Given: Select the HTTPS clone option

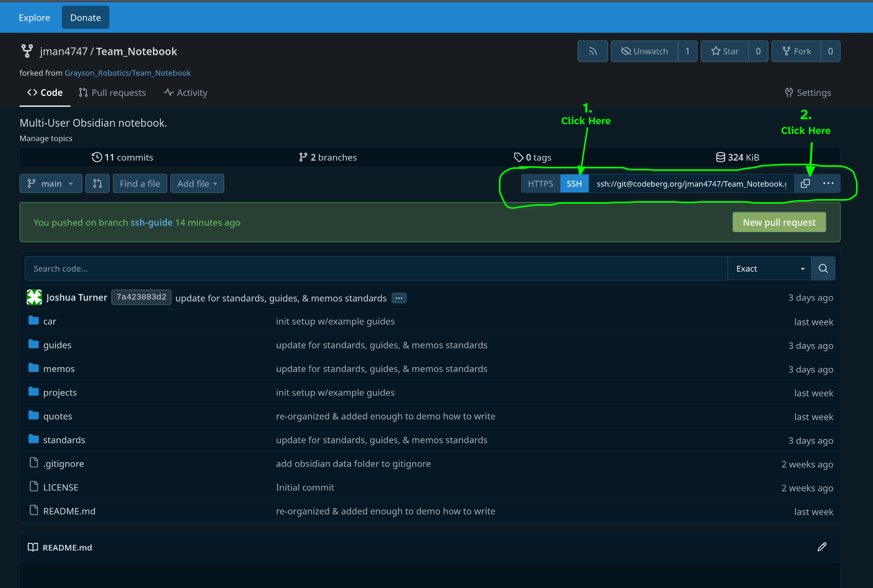Looking at the screenshot, I should click(x=540, y=184).
